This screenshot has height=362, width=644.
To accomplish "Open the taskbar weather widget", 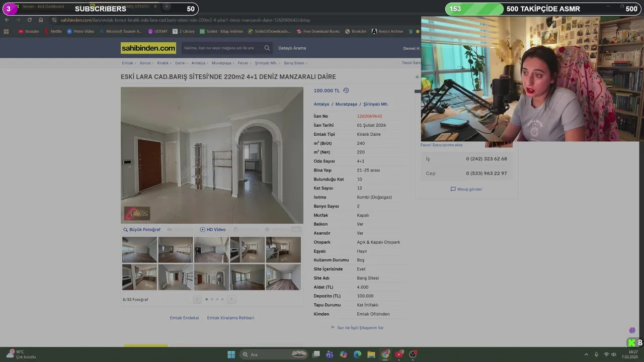I will pyautogui.click(x=20, y=354).
